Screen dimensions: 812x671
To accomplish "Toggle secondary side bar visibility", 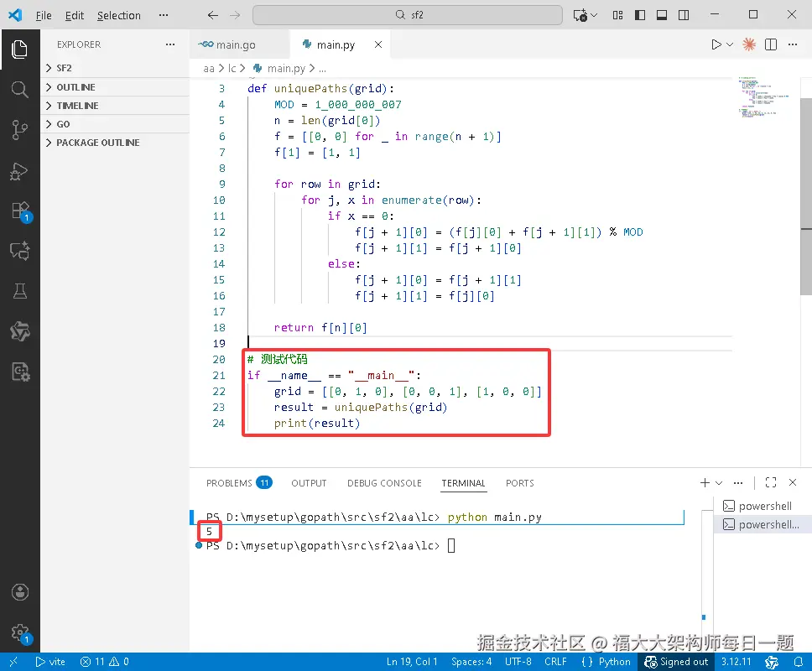I will [684, 15].
